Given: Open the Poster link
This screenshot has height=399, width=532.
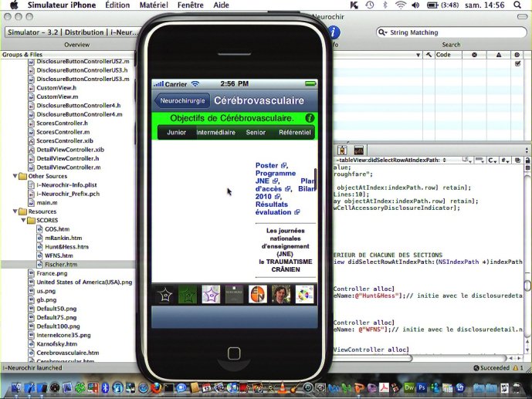Looking at the screenshot, I should 271,165.
